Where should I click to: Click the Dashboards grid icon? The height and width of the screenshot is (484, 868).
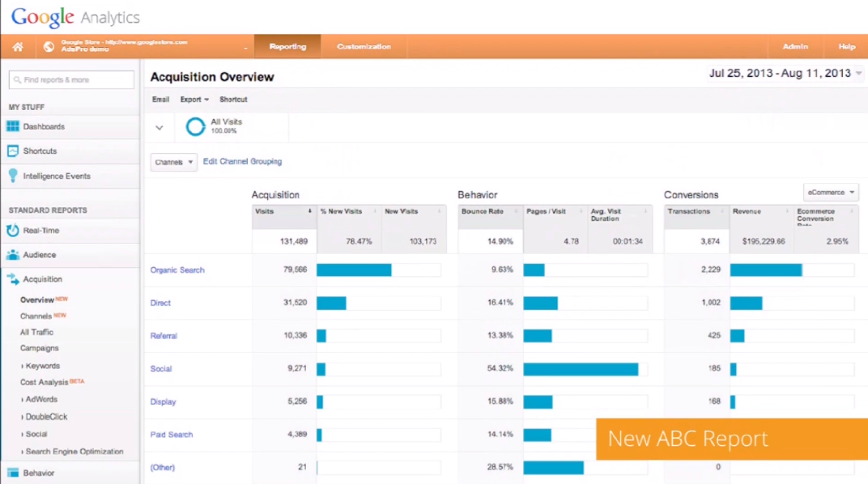pos(12,126)
